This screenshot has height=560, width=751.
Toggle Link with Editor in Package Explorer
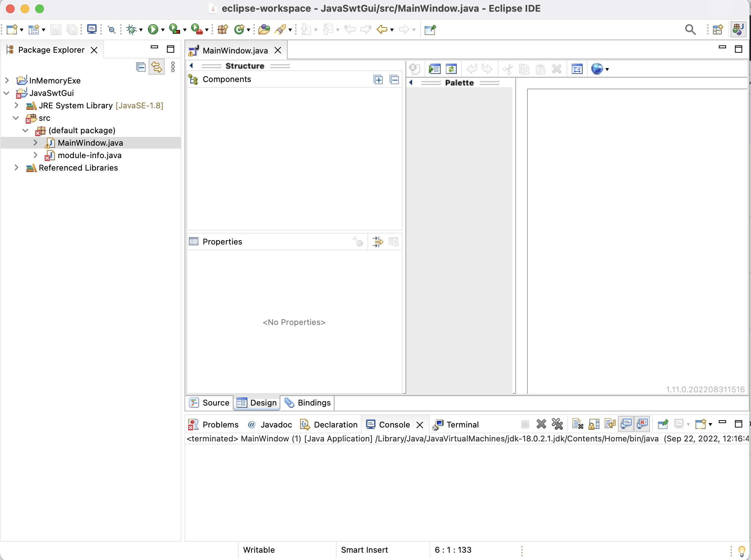point(157,67)
